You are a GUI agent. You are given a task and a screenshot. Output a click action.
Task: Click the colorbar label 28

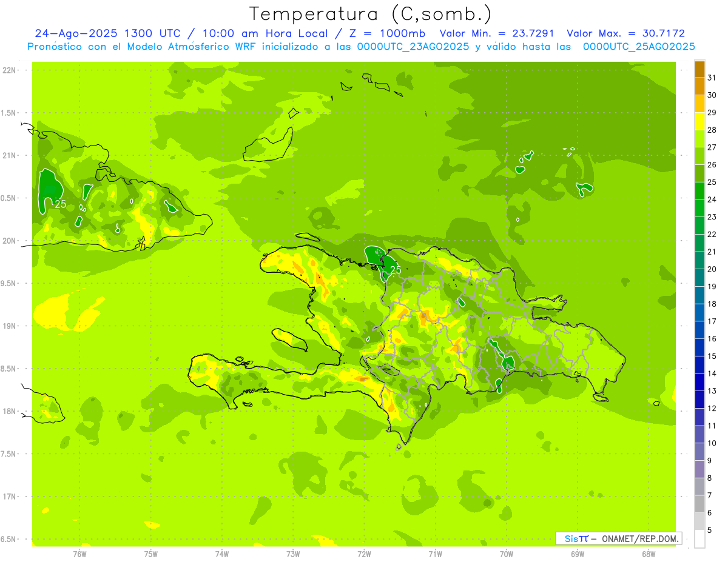(x=712, y=130)
